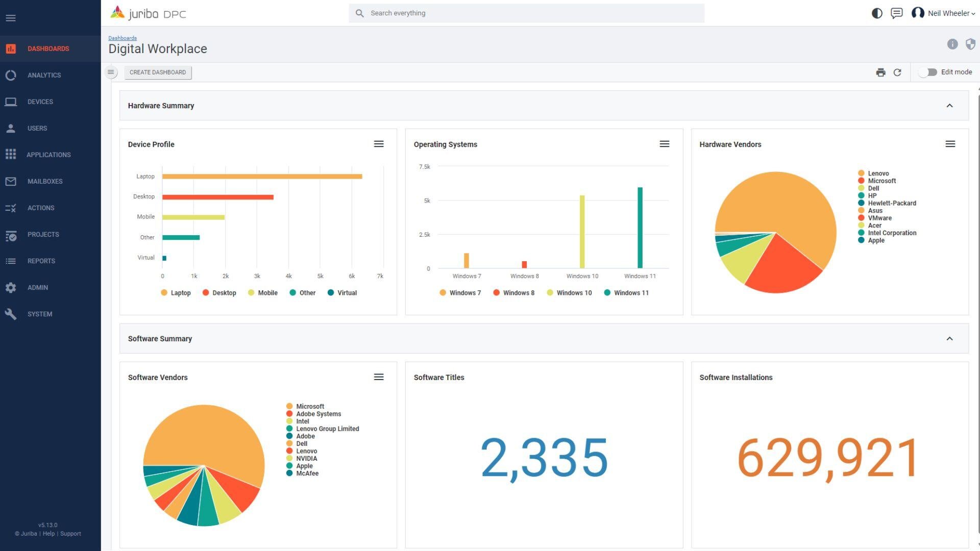Navigate to Dashboards breadcrumb link
This screenshot has width=980, height=551.
(x=122, y=38)
